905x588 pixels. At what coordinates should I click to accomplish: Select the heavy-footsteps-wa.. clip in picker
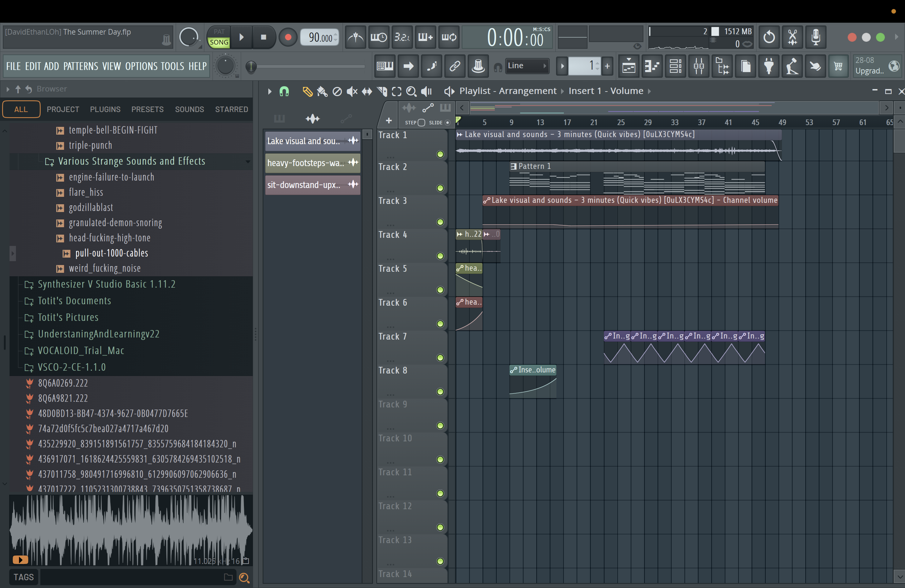313,163
